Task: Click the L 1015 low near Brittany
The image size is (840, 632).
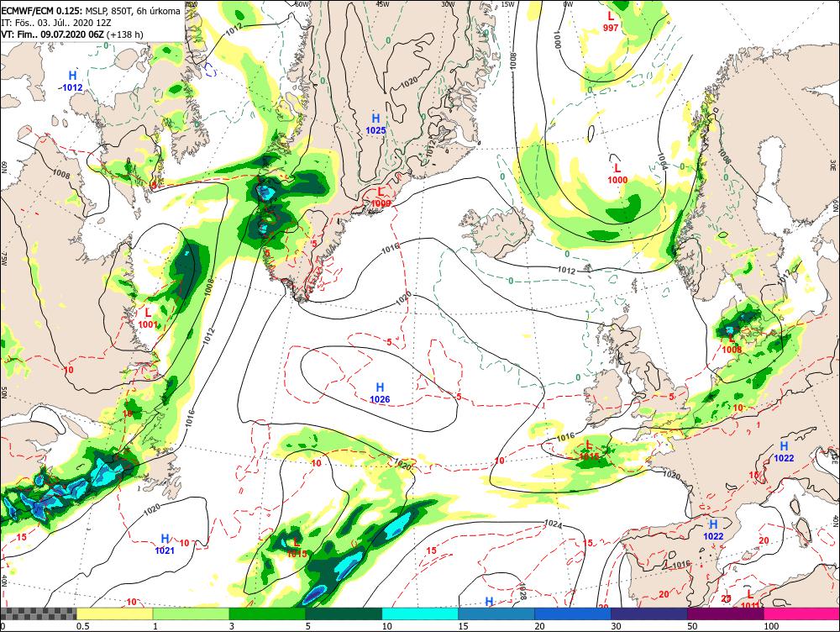Action: pyautogui.click(x=590, y=450)
